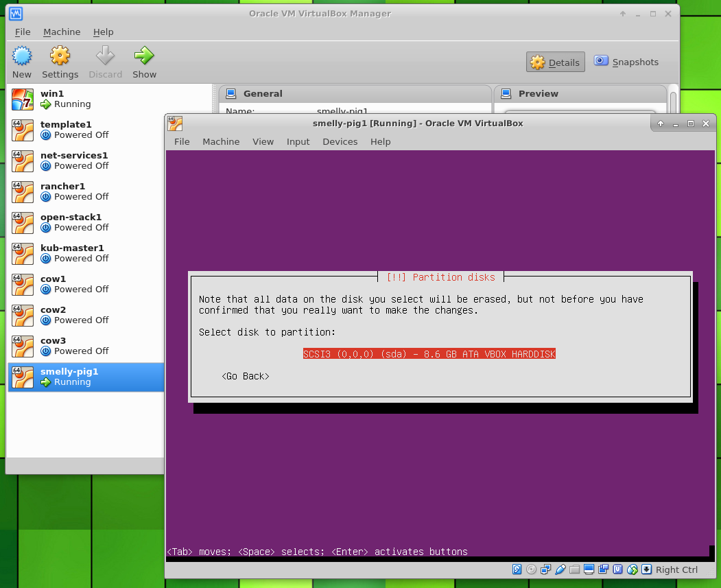Click the VirtualBox Manager title bar logo
721x588 pixels.
pos(16,14)
